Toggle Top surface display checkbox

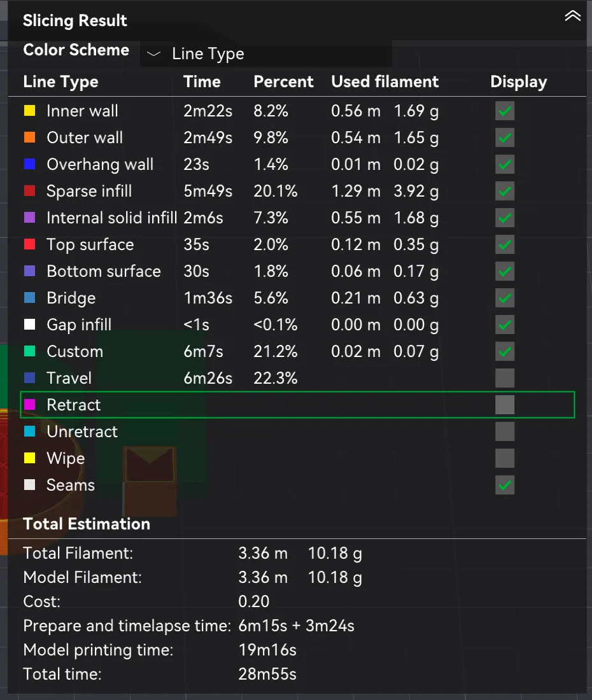coord(505,244)
